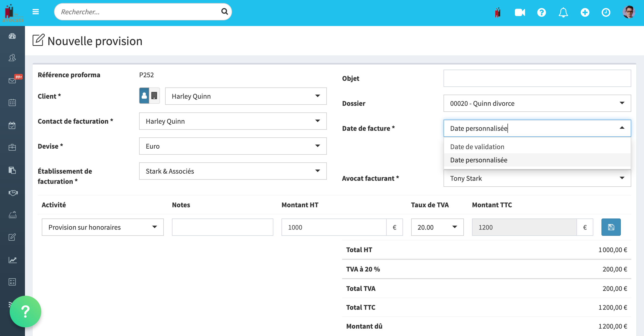Click the P252 proforma reference

pyautogui.click(x=146, y=75)
